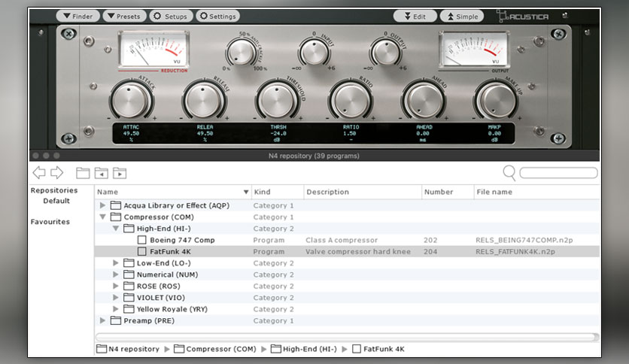The width and height of the screenshot is (629, 364).
Task: Click N4 repository in breadcrumb
Action: (x=128, y=349)
